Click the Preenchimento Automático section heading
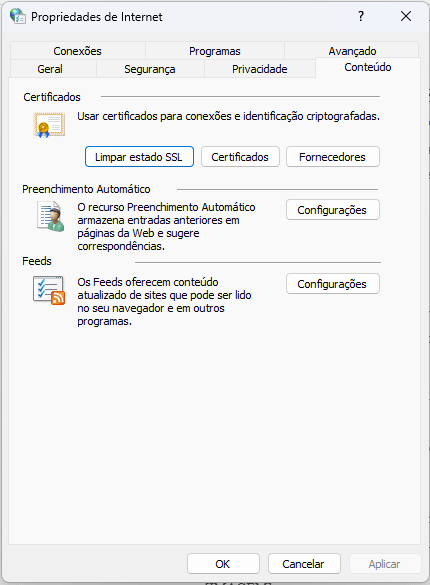This screenshot has height=585, width=430. tap(86, 189)
